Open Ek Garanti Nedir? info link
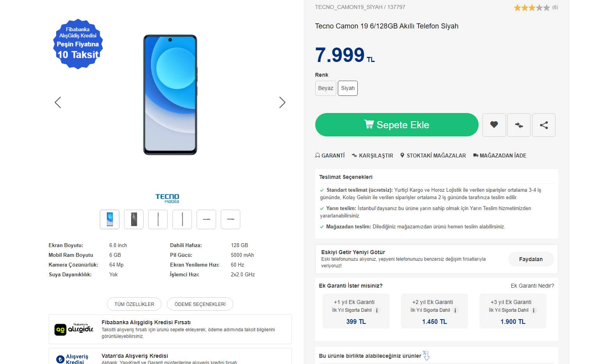598x364 pixels. click(532, 286)
